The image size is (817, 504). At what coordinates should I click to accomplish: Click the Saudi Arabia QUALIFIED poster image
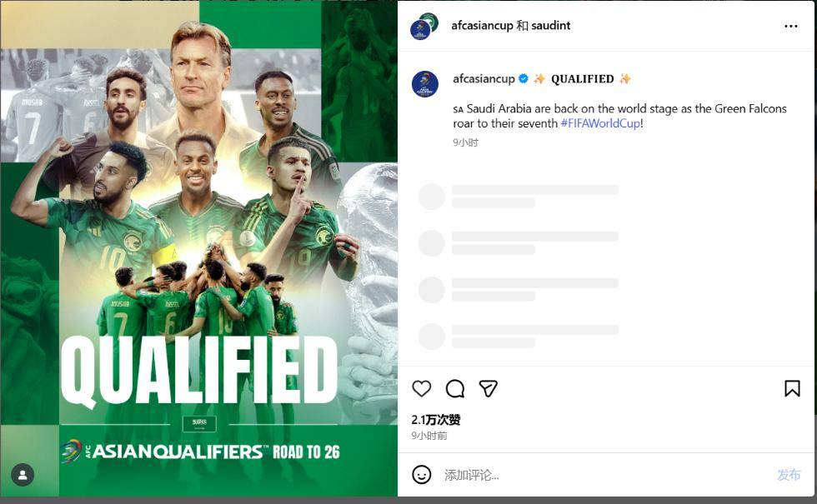coord(199,250)
